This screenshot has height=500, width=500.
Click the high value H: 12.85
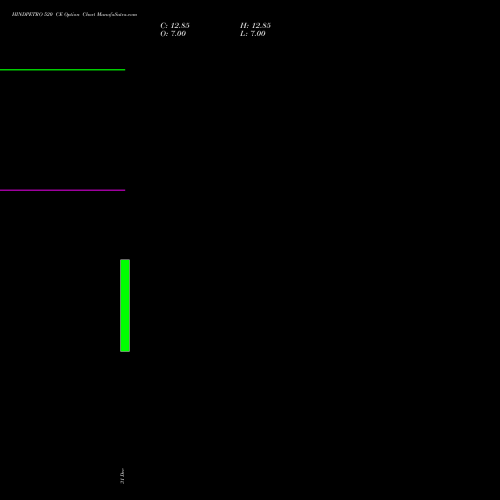pyautogui.click(x=255, y=26)
